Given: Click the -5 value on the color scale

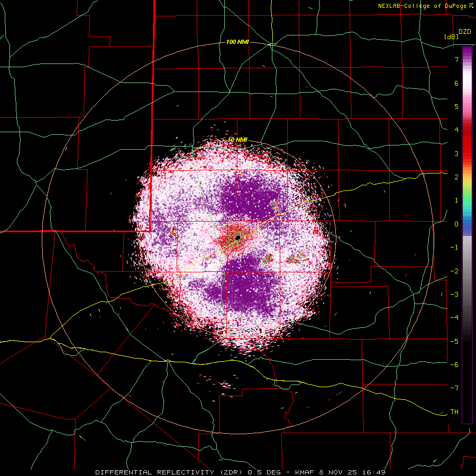Looking at the screenshot, I should pos(454,342).
